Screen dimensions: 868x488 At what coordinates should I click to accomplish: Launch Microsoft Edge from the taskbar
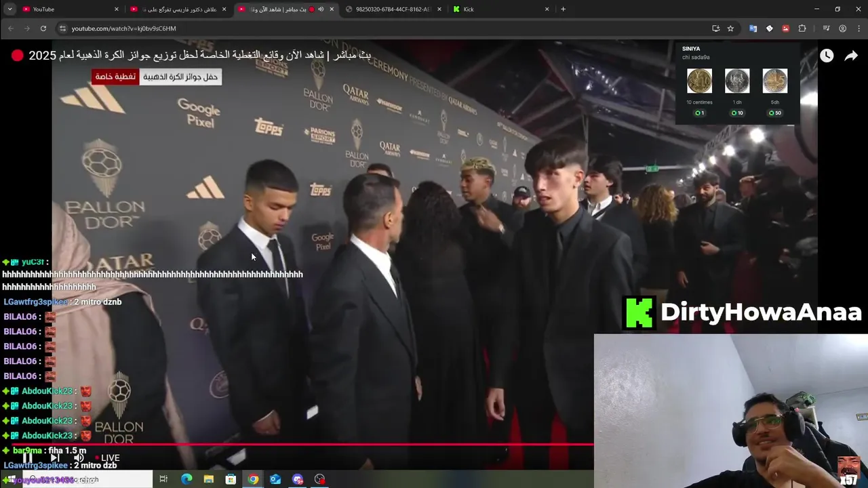(x=186, y=479)
